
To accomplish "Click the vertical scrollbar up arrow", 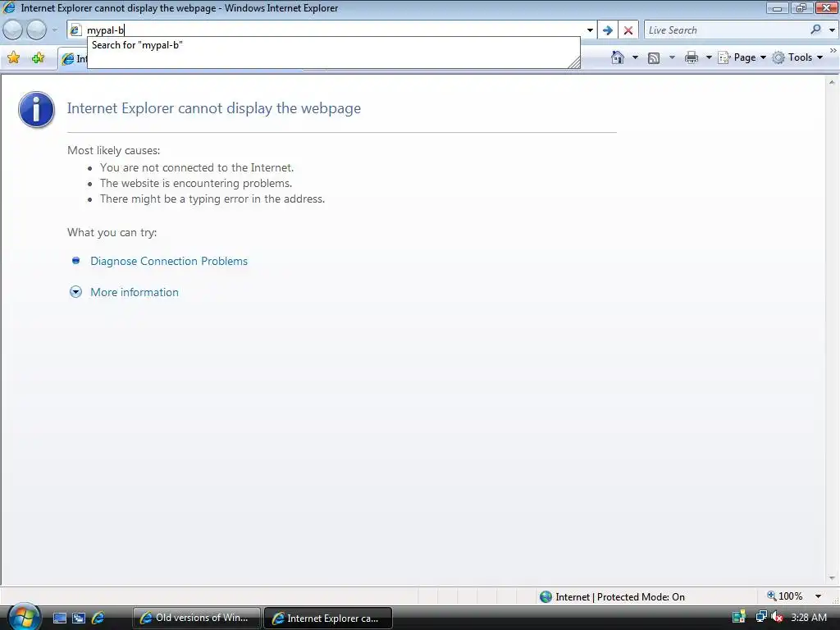I will click(832, 82).
